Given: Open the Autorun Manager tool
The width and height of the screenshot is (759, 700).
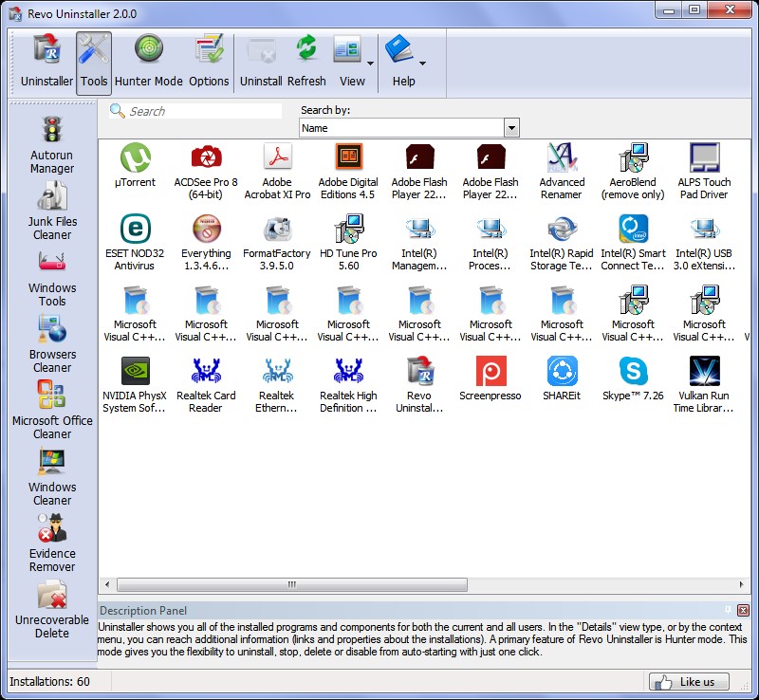Looking at the screenshot, I should click(51, 144).
